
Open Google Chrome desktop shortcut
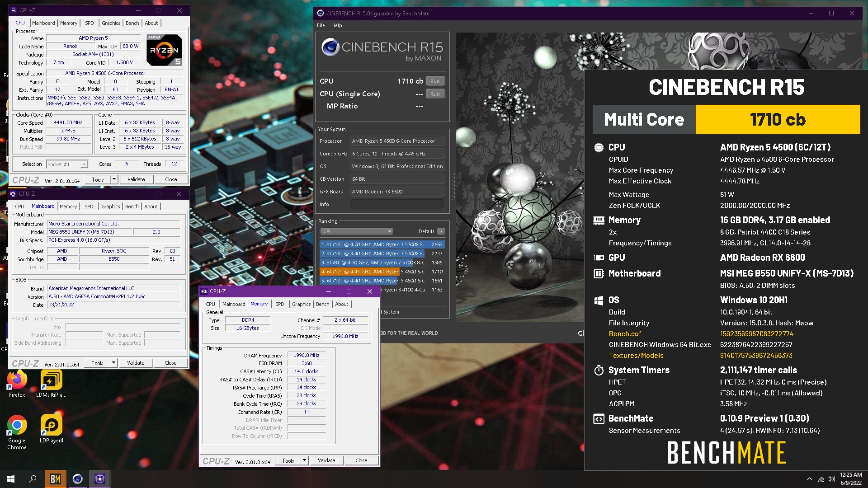pos(17,432)
